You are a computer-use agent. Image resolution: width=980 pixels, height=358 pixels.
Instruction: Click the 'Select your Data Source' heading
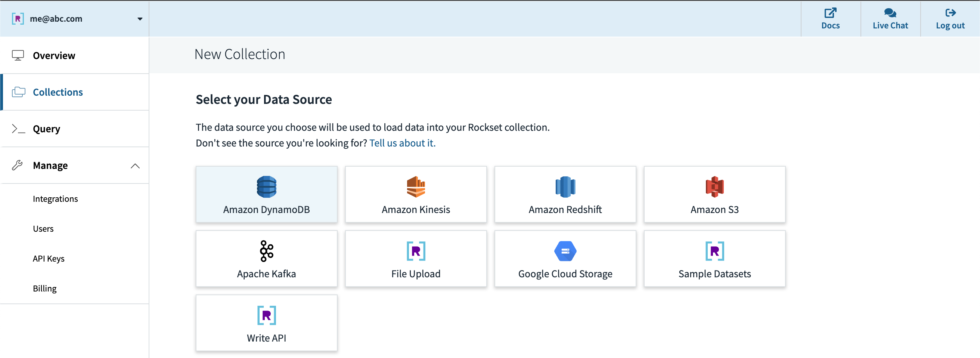coord(264,99)
